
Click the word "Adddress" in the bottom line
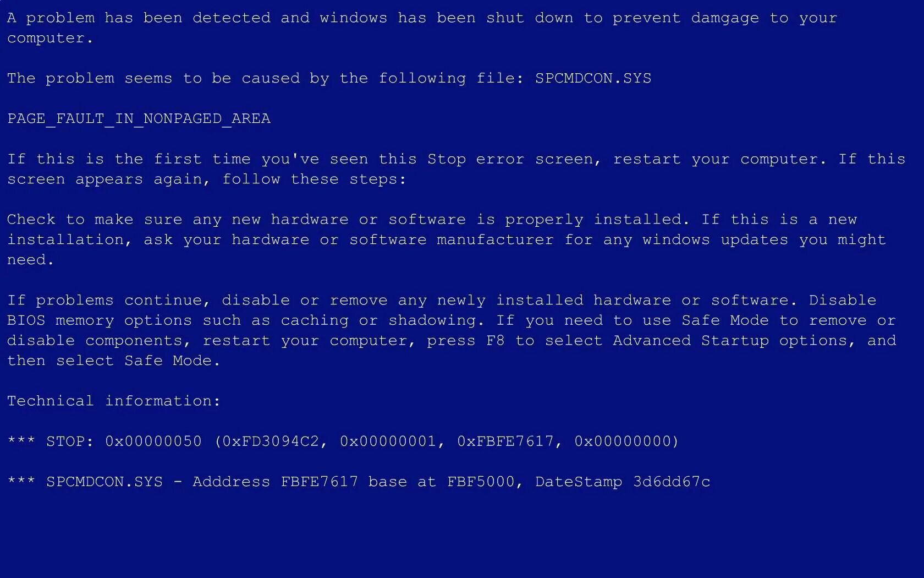[232, 482]
